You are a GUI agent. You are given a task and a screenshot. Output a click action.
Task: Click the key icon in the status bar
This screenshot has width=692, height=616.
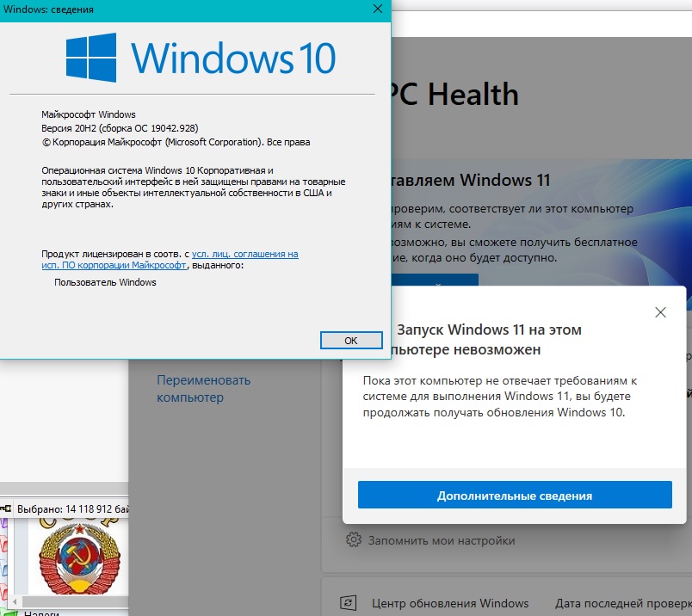pos(6,508)
